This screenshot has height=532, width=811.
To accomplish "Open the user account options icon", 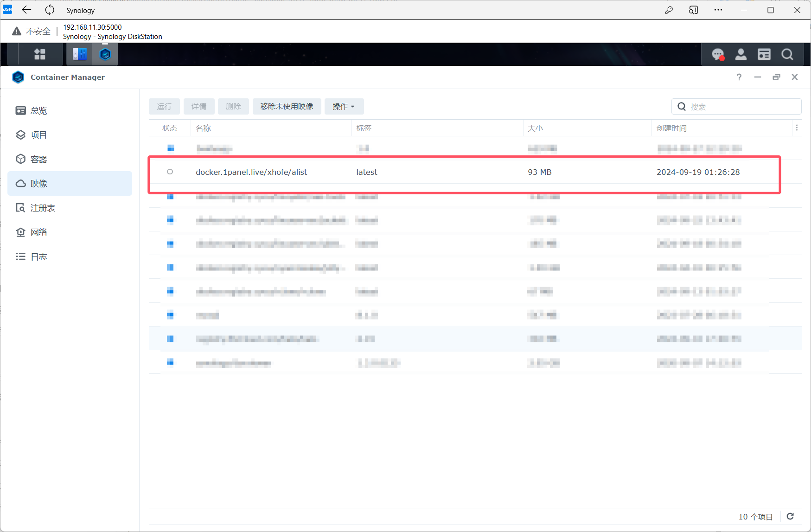I will (741, 55).
